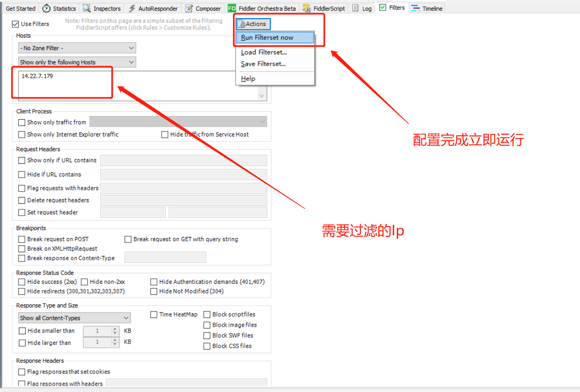
Task: Enable Hide larger than checkbox
Action: (22, 343)
